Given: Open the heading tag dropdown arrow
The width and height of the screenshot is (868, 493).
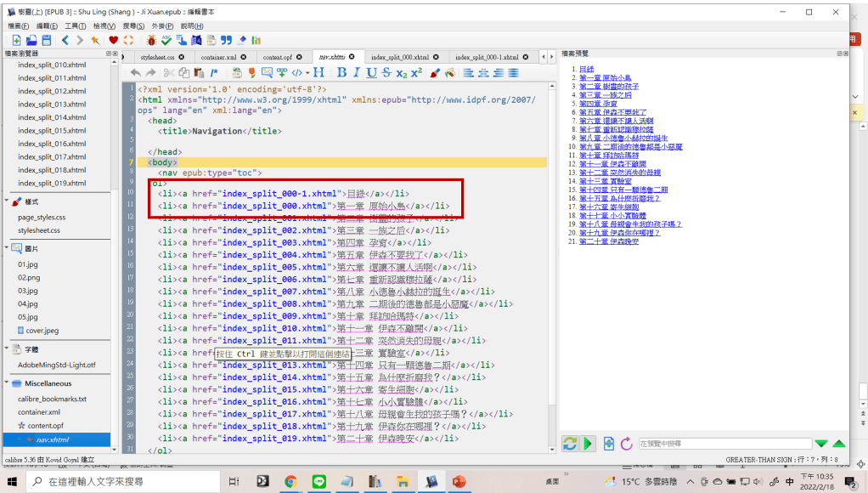Looking at the screenshot, I should pyautogui.click(x=307, y=73).
